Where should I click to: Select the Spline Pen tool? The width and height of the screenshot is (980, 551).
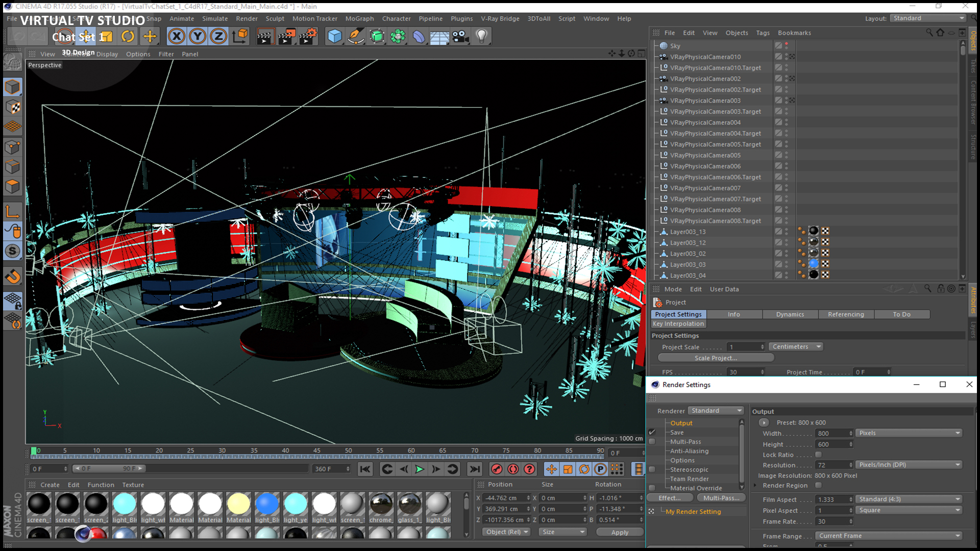pos(356,36)
